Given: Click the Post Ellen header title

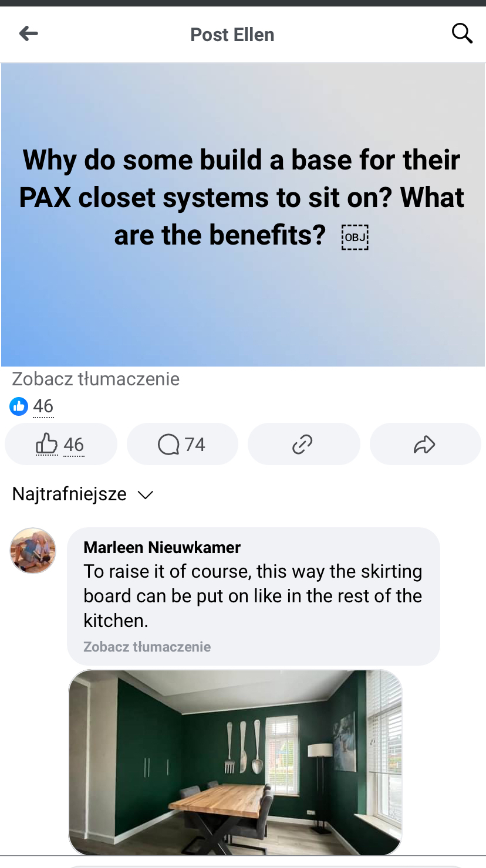Looking at the screenshot, I should (232, 35).
